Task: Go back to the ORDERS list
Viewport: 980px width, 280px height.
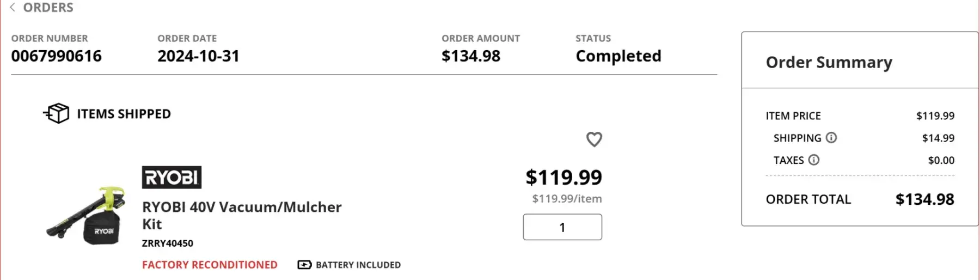Action: (x=48, y=8)
